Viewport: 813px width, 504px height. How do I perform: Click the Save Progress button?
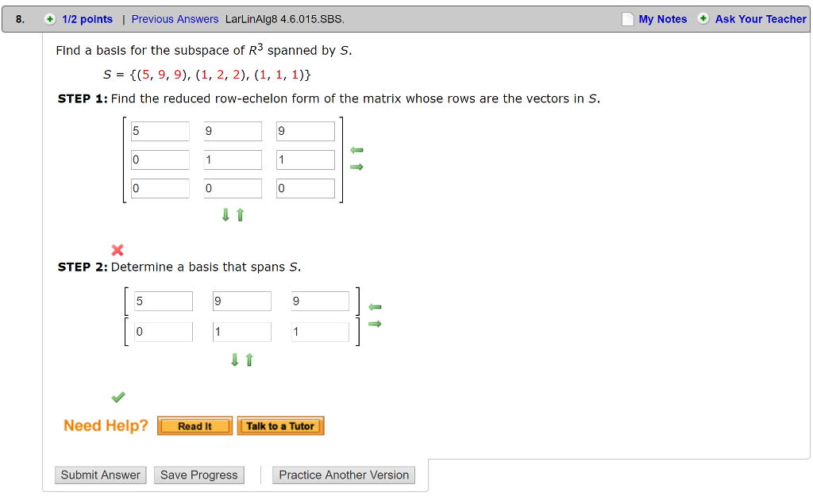[x=199, y=475]
